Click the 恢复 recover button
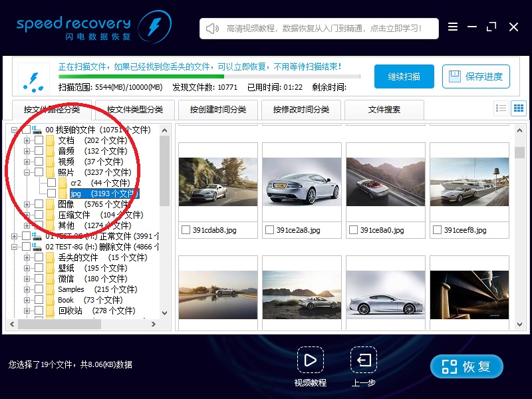The width and height of the screenshot is (532, 399). click(x=466, y=366)
